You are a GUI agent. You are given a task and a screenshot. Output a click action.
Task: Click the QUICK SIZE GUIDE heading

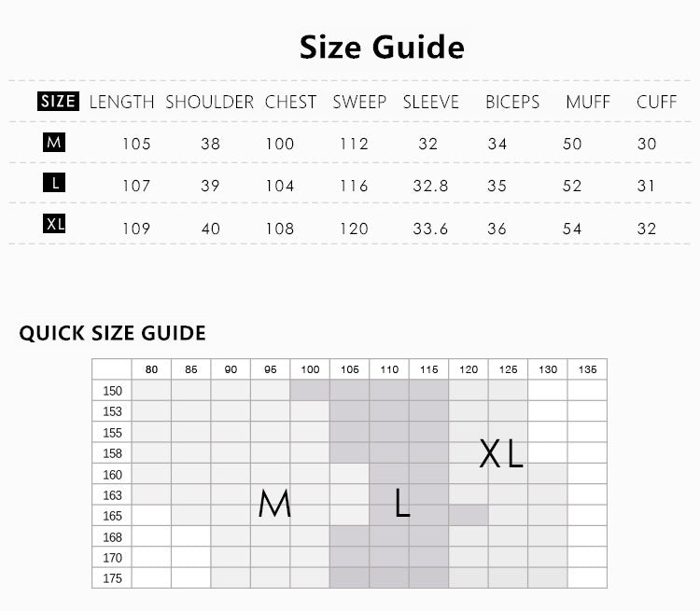pyautogui.click(x=113, y=333)
